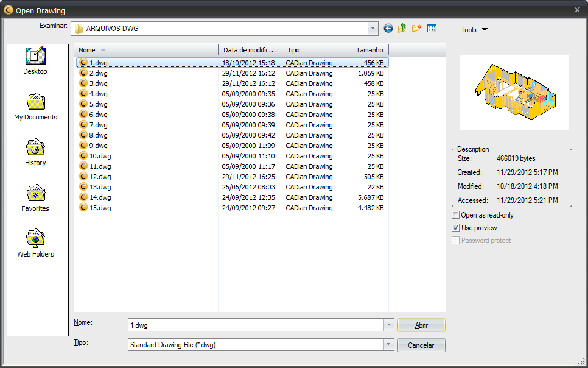The height and width of the screenshot is (368, 588).
Task: Click the 1.059 KB size cell
Action: [371, 73]
